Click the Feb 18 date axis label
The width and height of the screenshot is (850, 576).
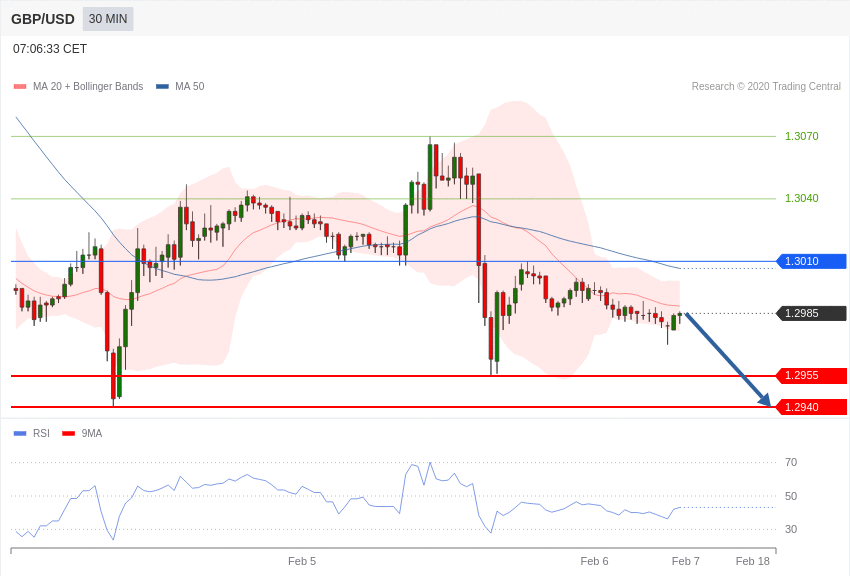point(752,561)
